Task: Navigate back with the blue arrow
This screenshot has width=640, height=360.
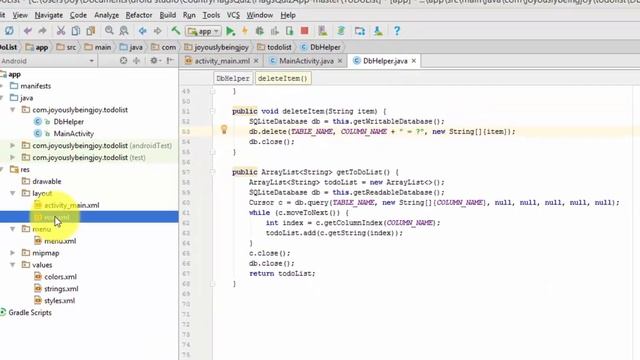Action: click(x=142, y=31)
